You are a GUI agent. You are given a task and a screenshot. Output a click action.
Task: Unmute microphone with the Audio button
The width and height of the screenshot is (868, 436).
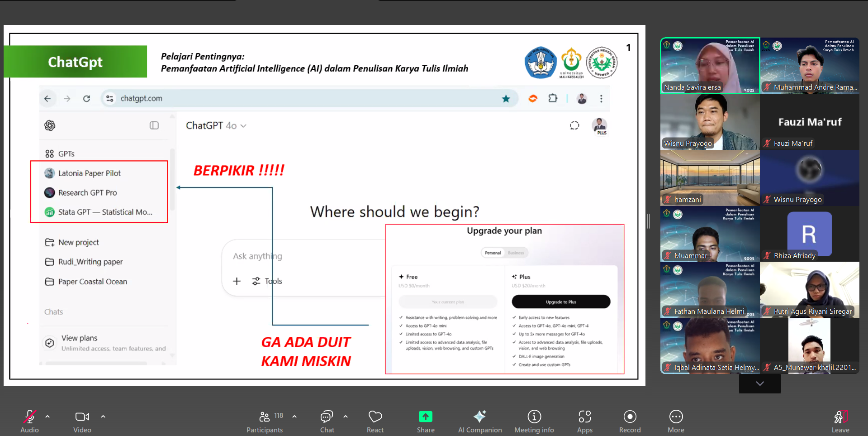point(30,421)
